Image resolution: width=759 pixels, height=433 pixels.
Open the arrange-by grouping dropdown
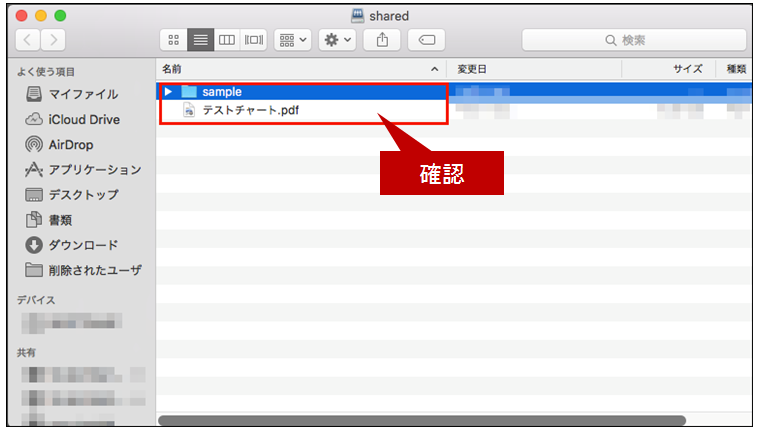tap(293, 40)
